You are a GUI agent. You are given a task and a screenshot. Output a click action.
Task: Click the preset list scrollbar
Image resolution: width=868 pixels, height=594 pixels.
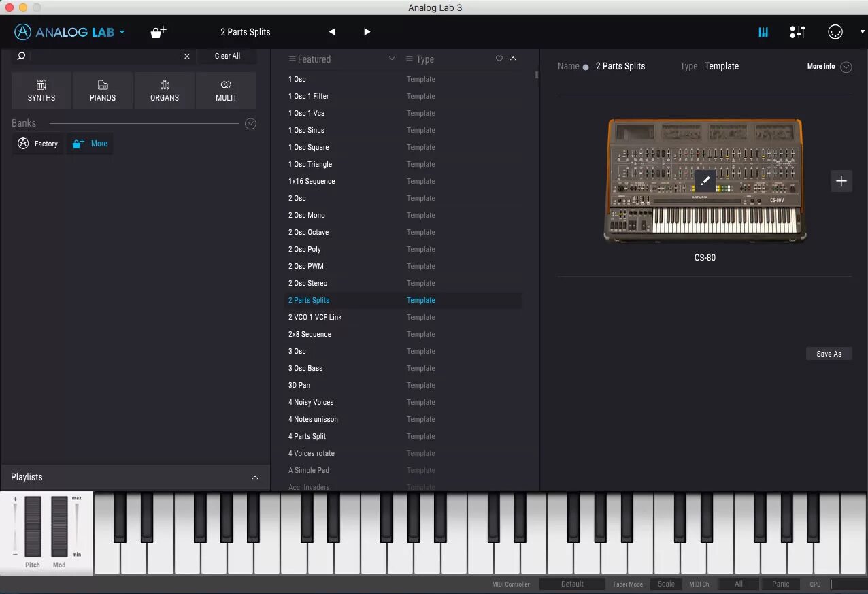tap(537, 75)
